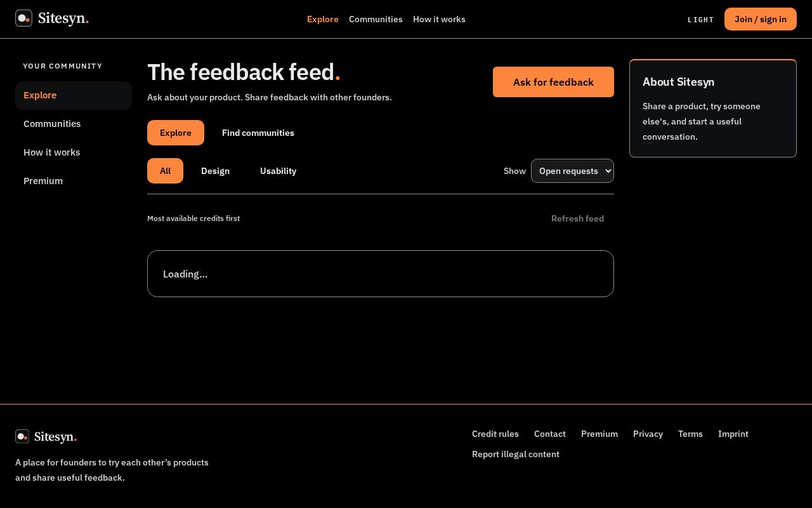Click the 'About Sitesyn' heading
812x508 pixels.
678,82
